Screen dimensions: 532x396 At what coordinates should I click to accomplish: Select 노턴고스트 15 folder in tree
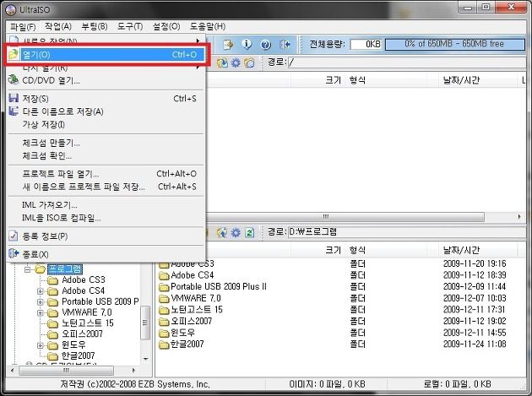pyautogui.click(x=88, y=323)
